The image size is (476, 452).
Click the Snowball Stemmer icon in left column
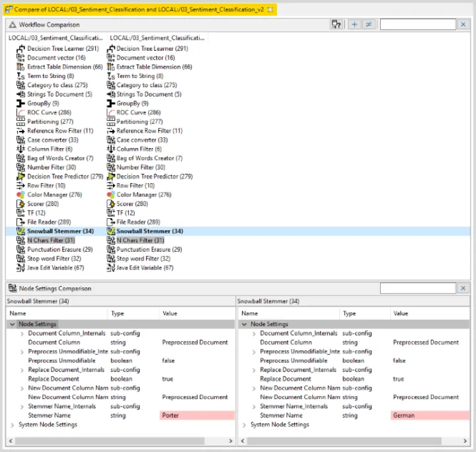click(x=20, y=231)
